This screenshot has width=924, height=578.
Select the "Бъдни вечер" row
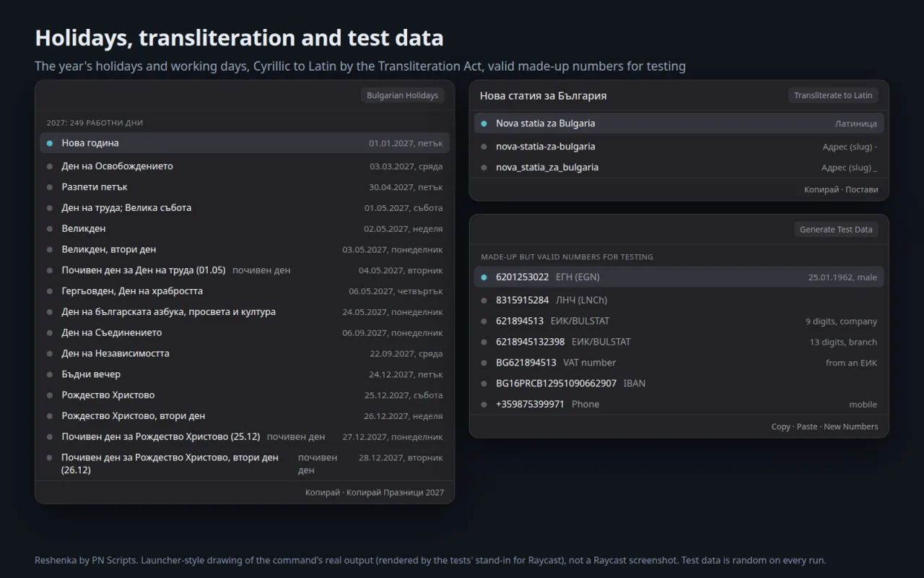tap(245, 374)
